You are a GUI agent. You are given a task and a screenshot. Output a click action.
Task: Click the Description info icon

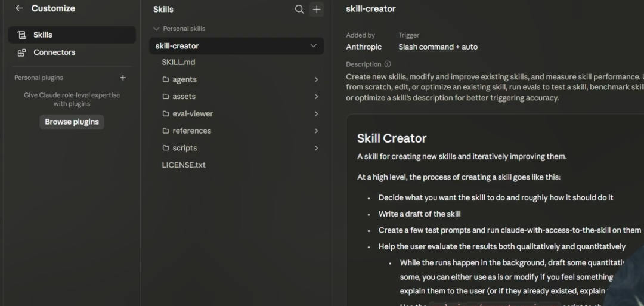pyautogui.click(x=388, y=64)
